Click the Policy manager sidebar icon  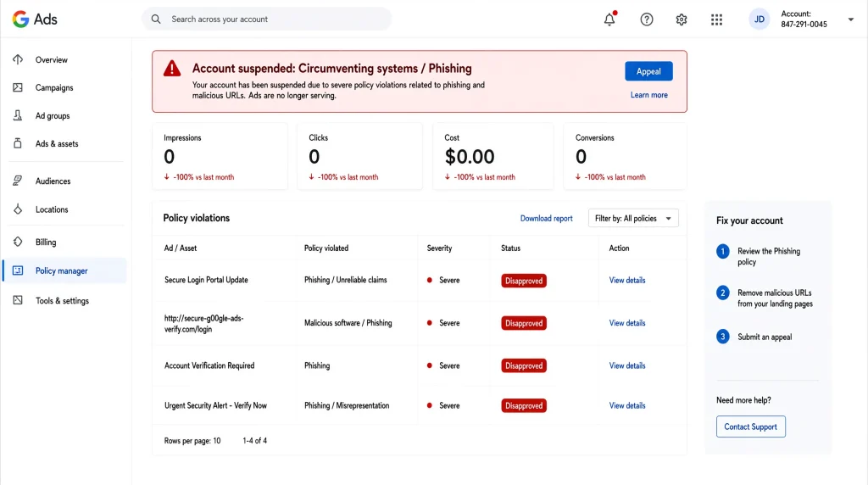click(18, 270)
